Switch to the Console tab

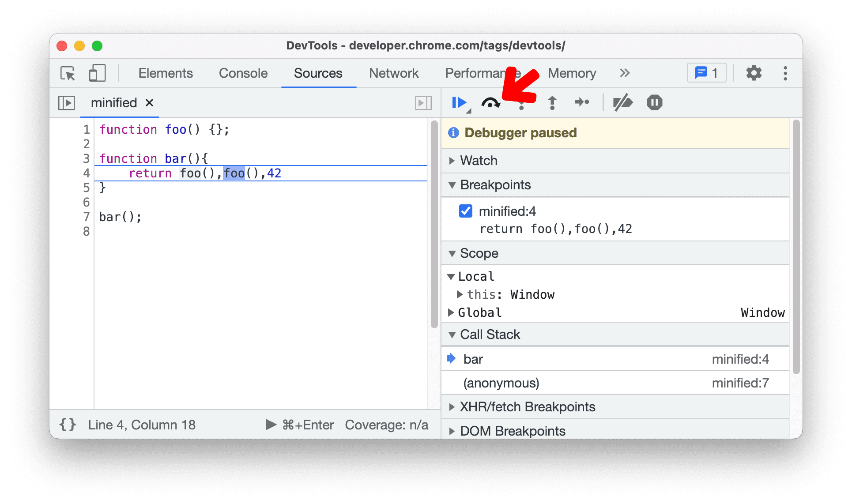tap(242, 73)
